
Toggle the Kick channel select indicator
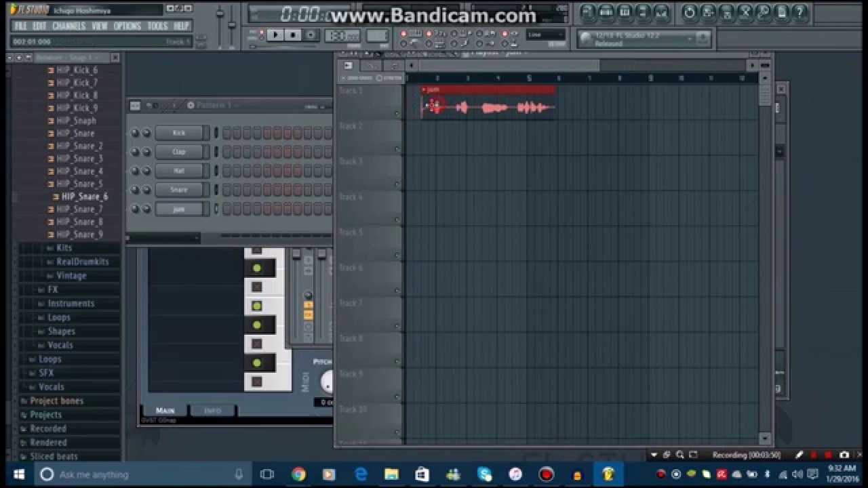pyautogui.click(x=216, y=133)
